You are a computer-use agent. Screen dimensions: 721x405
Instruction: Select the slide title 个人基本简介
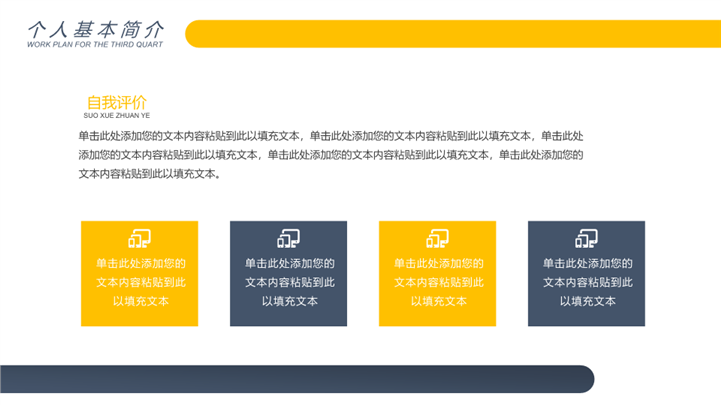point(97,29)
